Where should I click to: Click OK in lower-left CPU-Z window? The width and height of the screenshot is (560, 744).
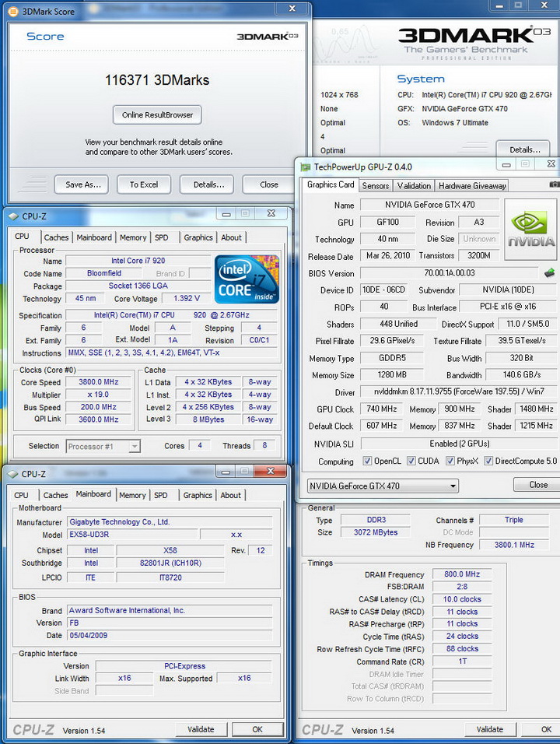[x=257, y=729]
